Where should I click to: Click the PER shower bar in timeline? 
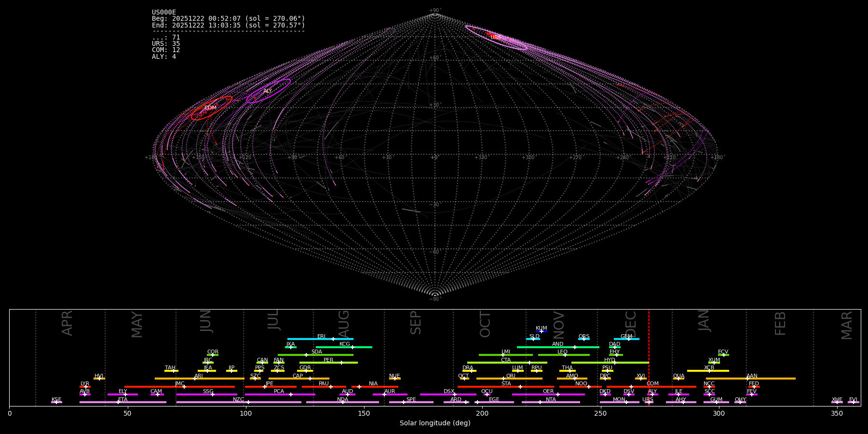coord(328,363)
